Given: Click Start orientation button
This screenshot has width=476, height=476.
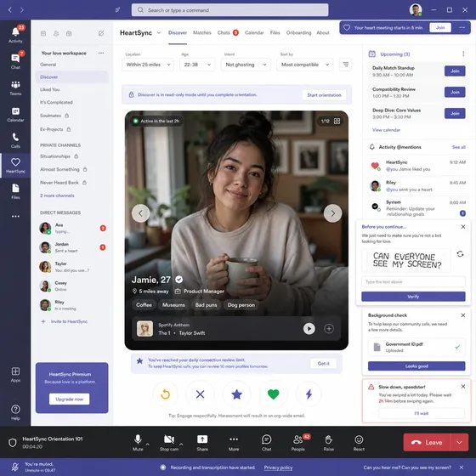Looking at the screenshot, I should pyautogui.click(x=324, y=95).
